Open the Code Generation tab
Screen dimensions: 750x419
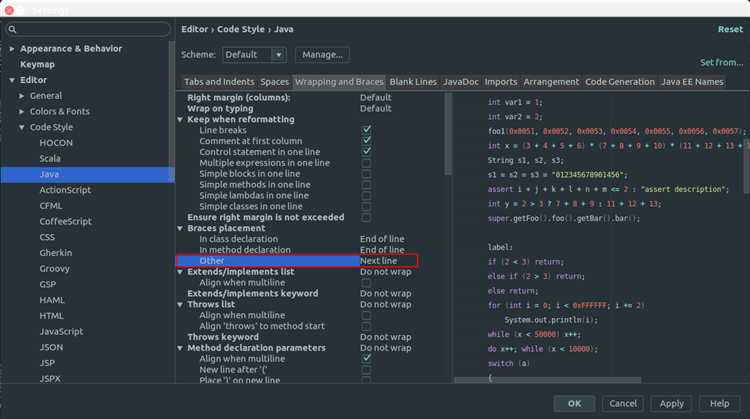pyautogui.click(x=620, y=82)
